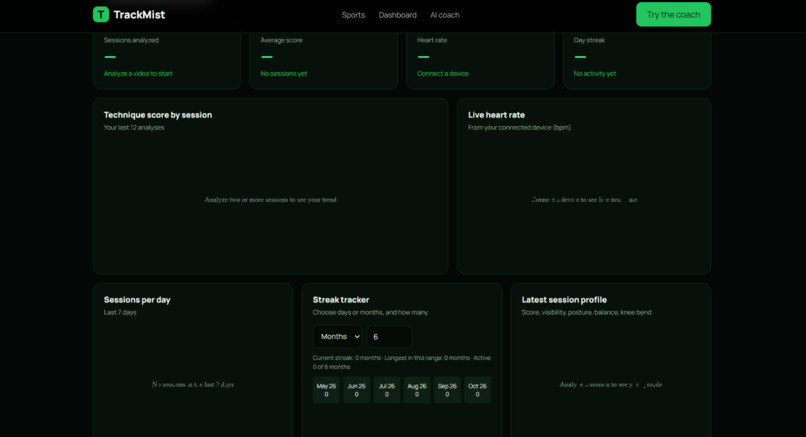806x437 pixels.
Task: Click 'Latest session profile' heading
Action: pos(564,300)
